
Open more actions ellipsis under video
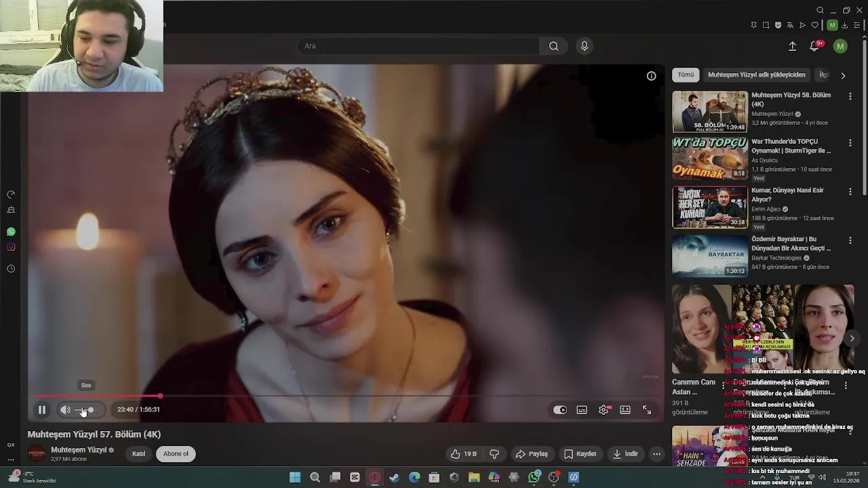pos(656,454)
